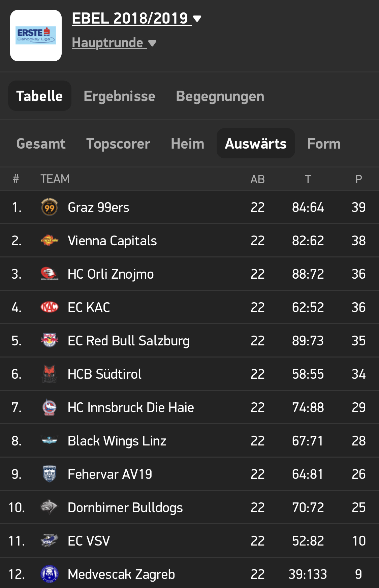Viewport: 379px width, 588px height.
Task: Expand the Hauptrunde round selector
Action: (x=114, y=43)
